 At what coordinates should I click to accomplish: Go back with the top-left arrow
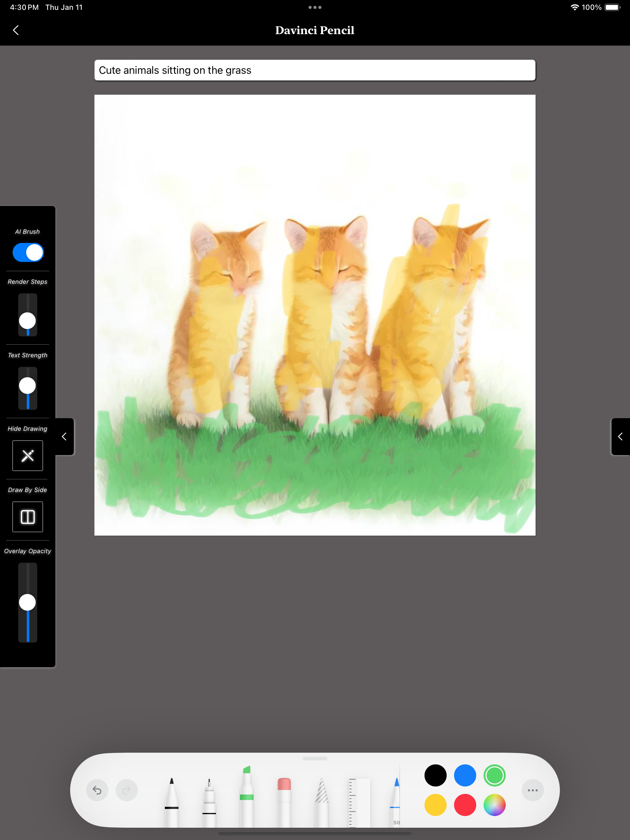point(16,30)
